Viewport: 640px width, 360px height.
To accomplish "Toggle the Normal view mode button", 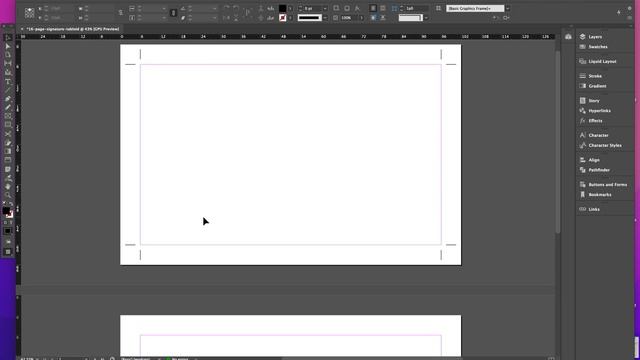I will tap(8, 252).
